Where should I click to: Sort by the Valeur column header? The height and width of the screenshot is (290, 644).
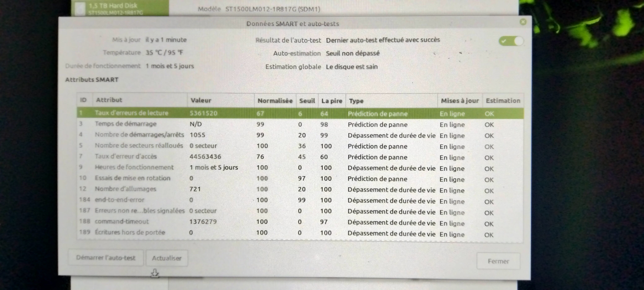[x=220, y=100]
